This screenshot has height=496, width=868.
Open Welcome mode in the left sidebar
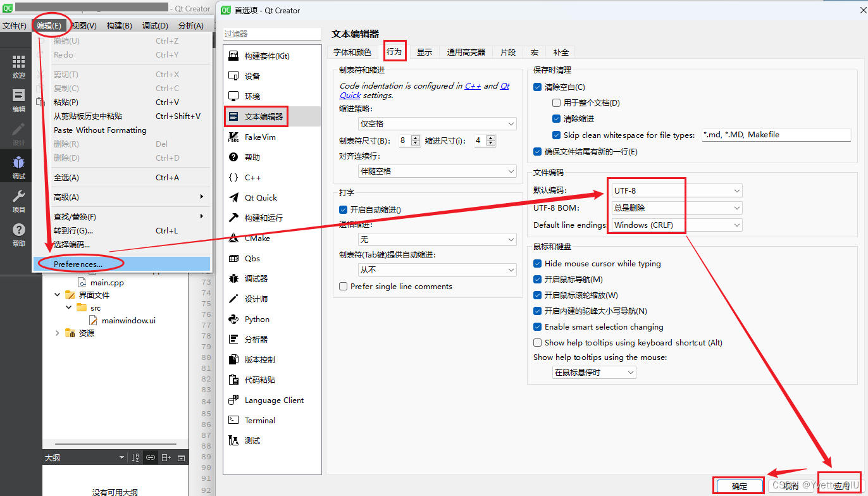coord(19,66)
